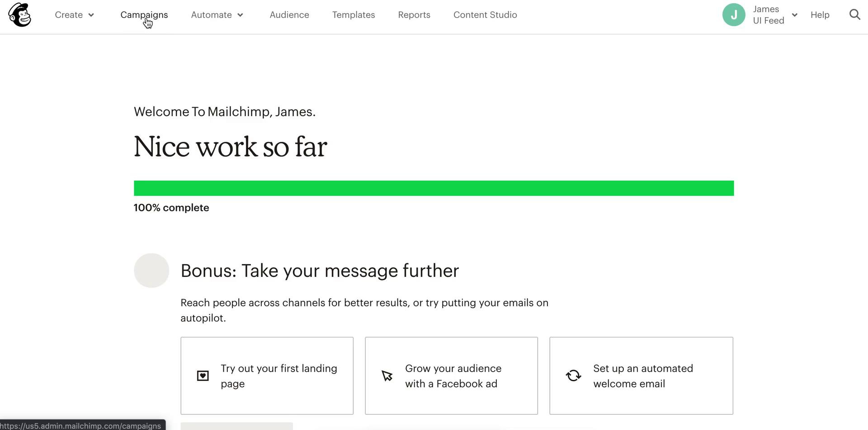Image resolution: width=868 pixels, height=430 pixels.
Task: Click the landing page heart icon
Action: 203,376
